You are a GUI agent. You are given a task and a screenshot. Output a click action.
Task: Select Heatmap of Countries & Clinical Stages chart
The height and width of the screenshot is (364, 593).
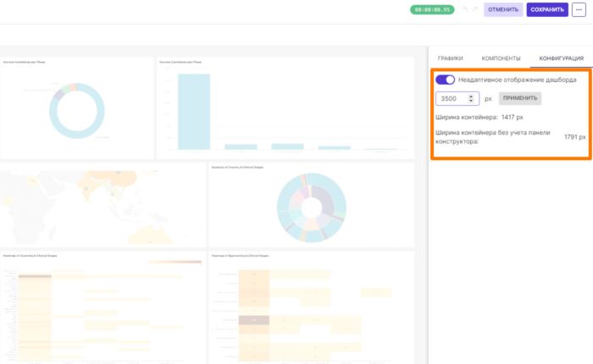point(103,307)
